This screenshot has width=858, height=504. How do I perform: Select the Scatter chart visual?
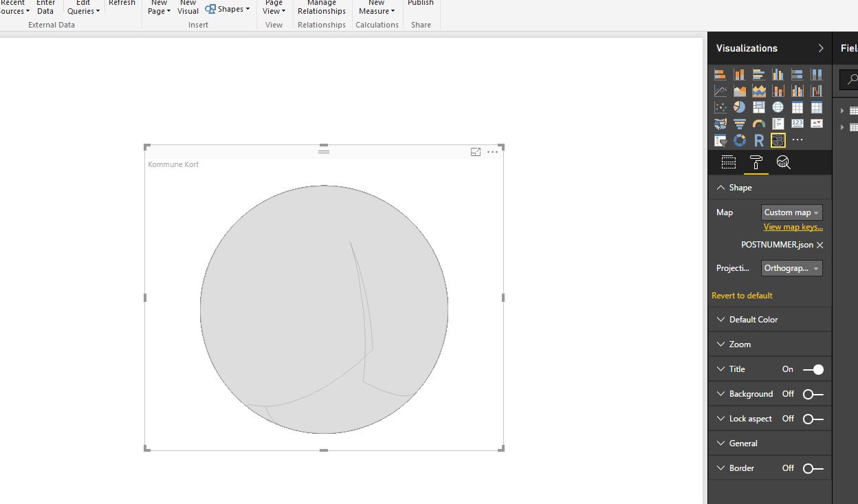[720, 107]
